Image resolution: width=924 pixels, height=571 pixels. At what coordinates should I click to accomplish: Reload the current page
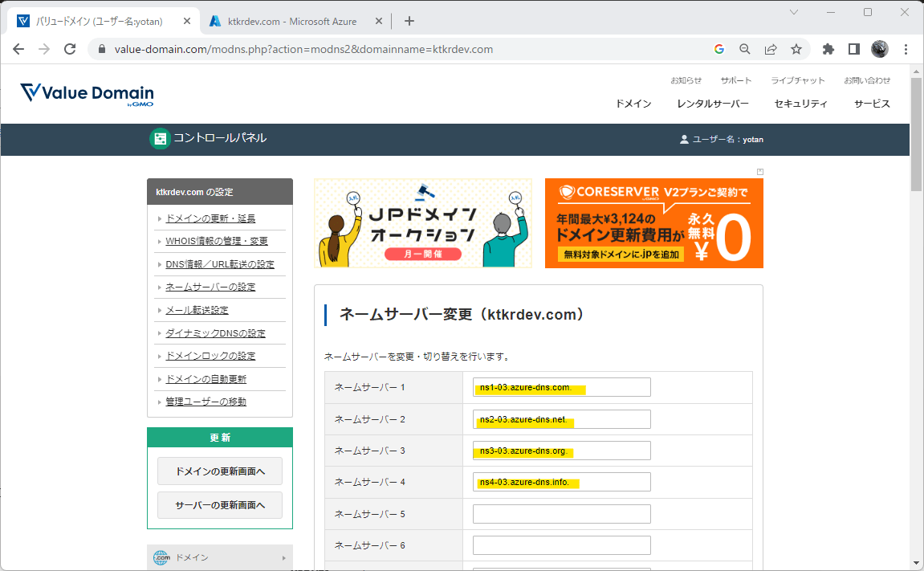tap(70, 49)
